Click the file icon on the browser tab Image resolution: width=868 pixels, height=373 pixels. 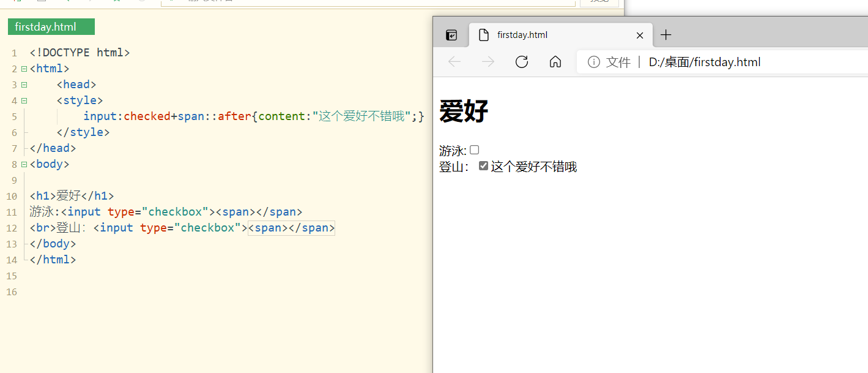pyautogui.click(x=483, y=35)
